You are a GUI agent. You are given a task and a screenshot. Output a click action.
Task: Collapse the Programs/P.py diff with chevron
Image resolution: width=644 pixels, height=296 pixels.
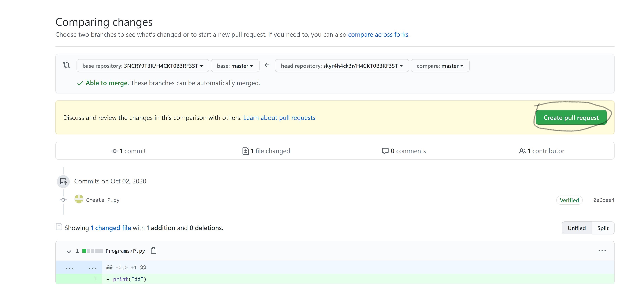(x=69, y=251)
